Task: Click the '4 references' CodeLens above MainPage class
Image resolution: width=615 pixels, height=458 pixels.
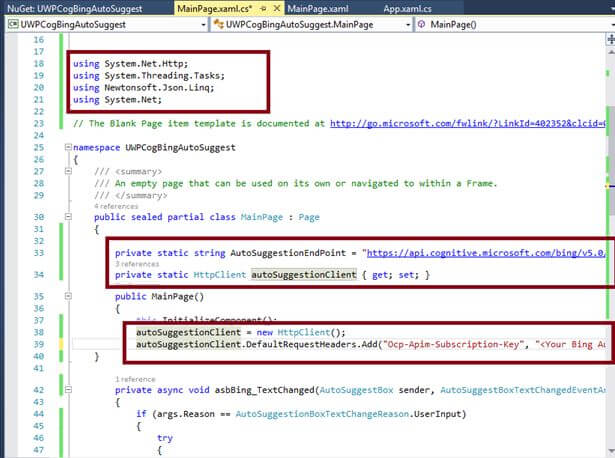Action: (x=116, y=206)
